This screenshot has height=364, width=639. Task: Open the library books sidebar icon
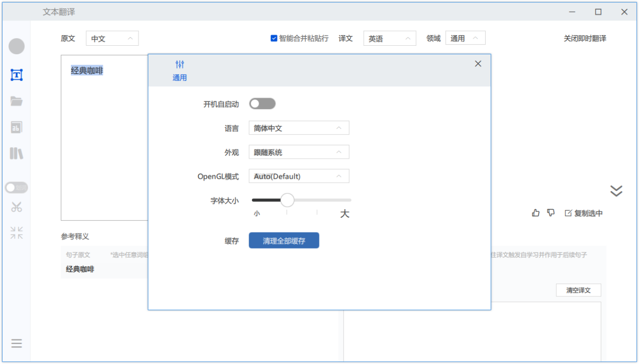click(x=17, y=154)
